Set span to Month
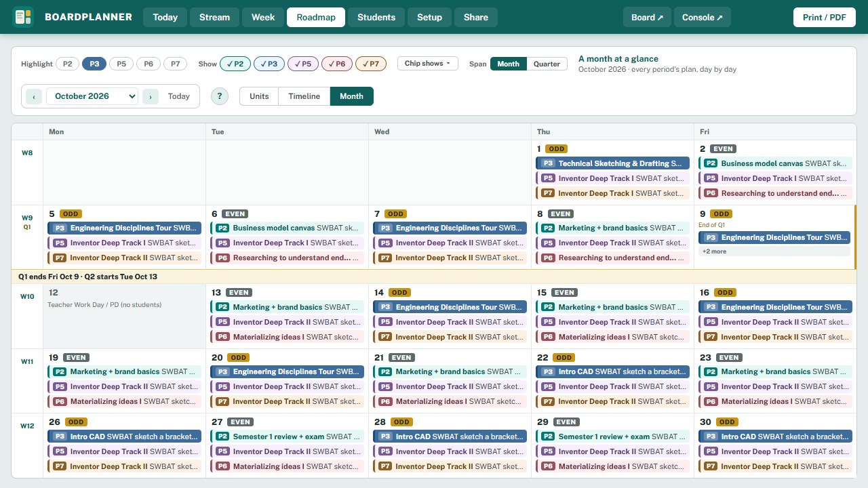The width and height of the screenshot is (868, 488). [508, 64]
